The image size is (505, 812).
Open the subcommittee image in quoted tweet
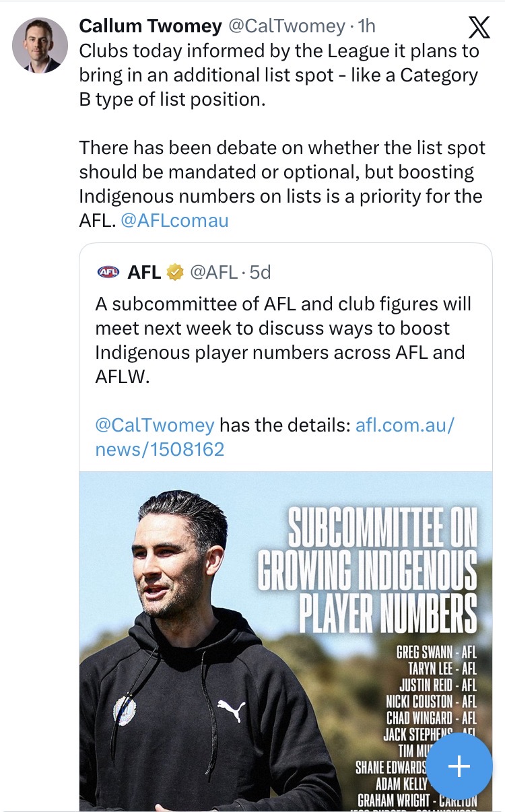(x=285, y=641)
